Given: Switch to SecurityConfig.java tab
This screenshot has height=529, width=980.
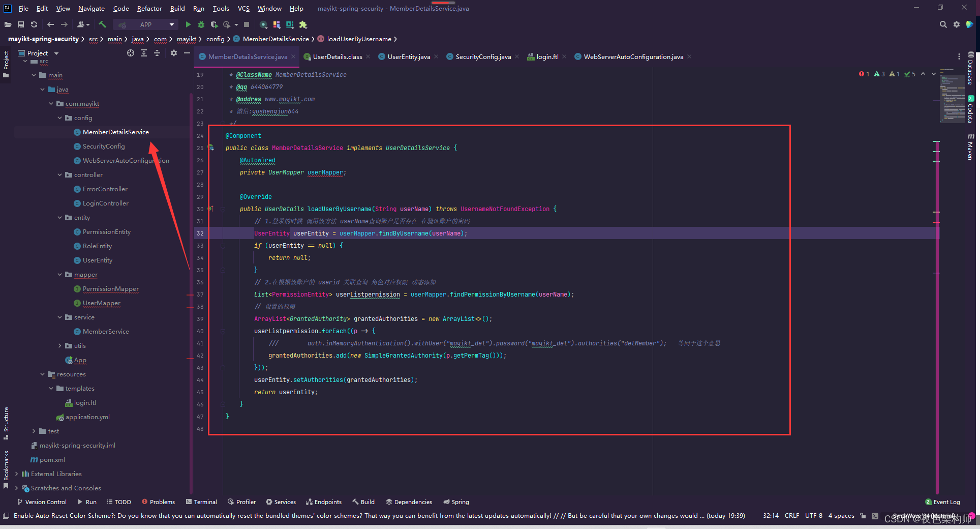Looking at the screenshot, I should pos(483,56).
